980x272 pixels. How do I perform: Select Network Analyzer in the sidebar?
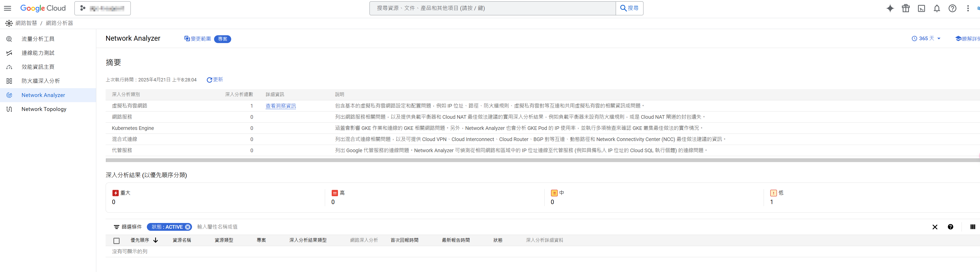click(x=48, y=95)
